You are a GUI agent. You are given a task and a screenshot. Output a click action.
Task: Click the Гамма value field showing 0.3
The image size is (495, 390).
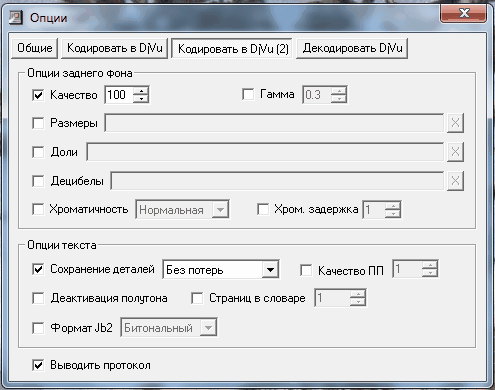coord(317,95)
